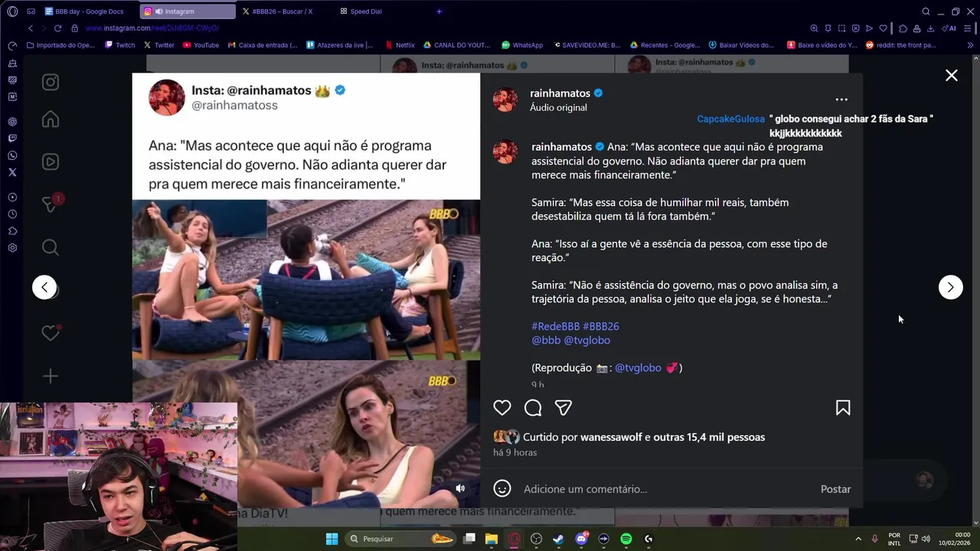Open Opera sidebar settings gear
This screenshot has height=551, width=980.
coord(12,248)
